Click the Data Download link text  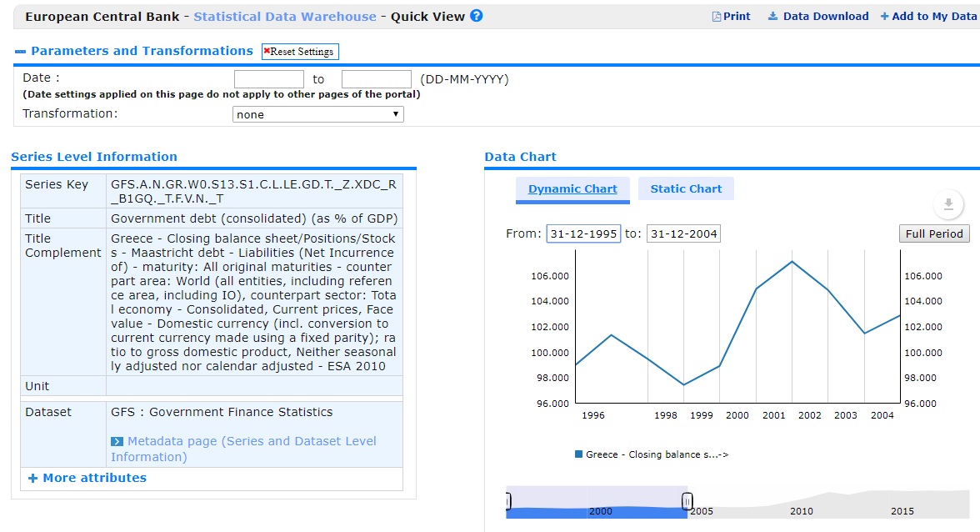(826, 16)
